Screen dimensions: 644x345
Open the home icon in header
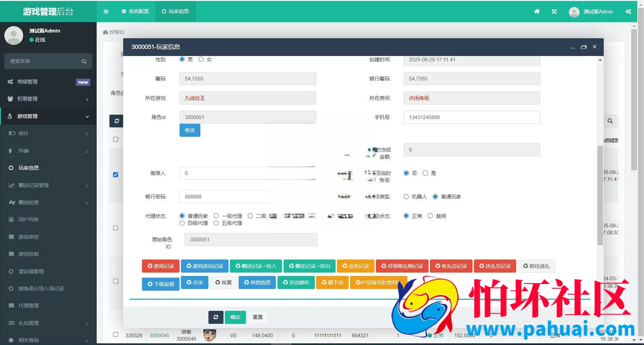pos(537,11)
